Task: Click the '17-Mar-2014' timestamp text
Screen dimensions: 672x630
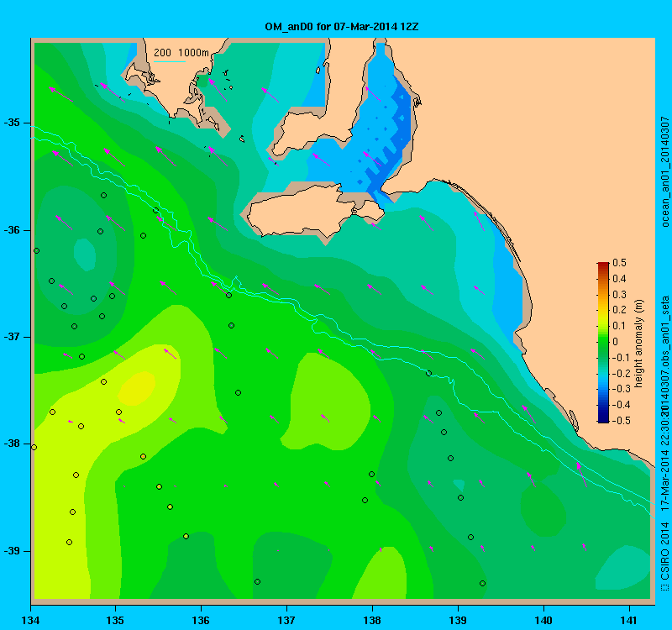Action: (x=665, y=481)
